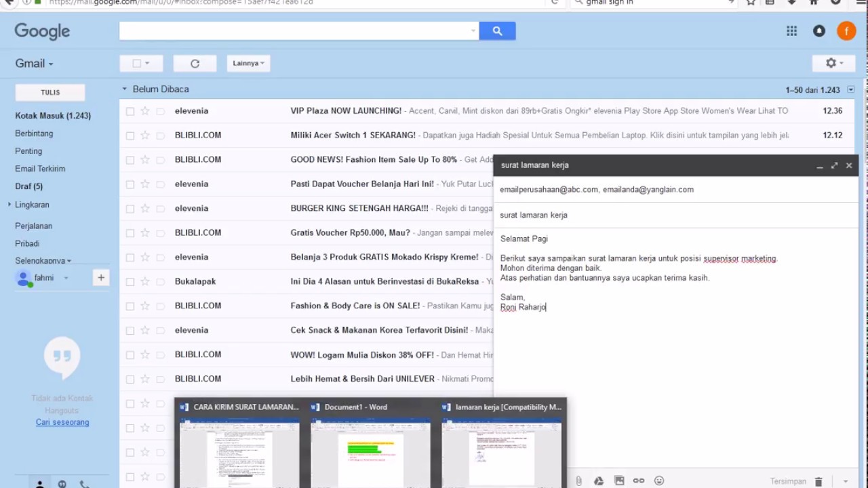This screenshot has width=868, height=488.
Task: Open the search options dropdown arrow
Action: coord(473,30)
